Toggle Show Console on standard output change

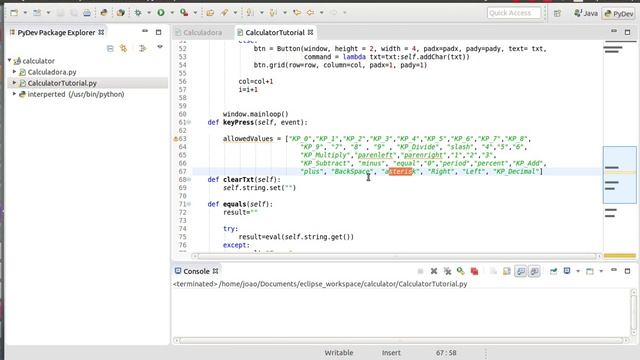[x=520, y=271]
